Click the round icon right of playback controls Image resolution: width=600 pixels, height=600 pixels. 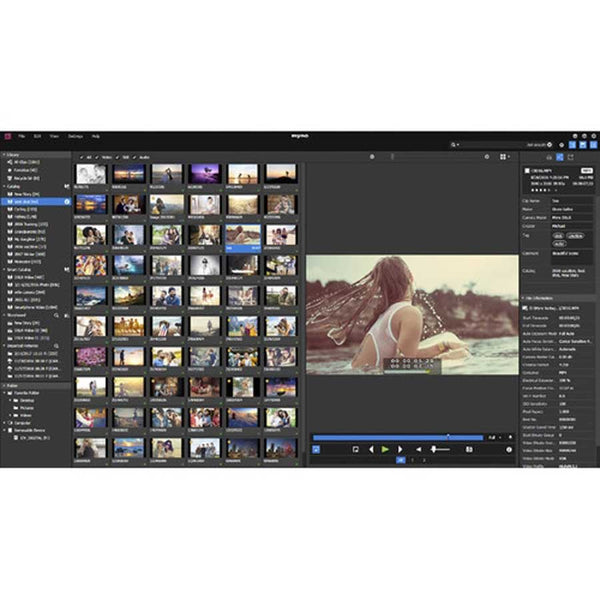point(509,450)
